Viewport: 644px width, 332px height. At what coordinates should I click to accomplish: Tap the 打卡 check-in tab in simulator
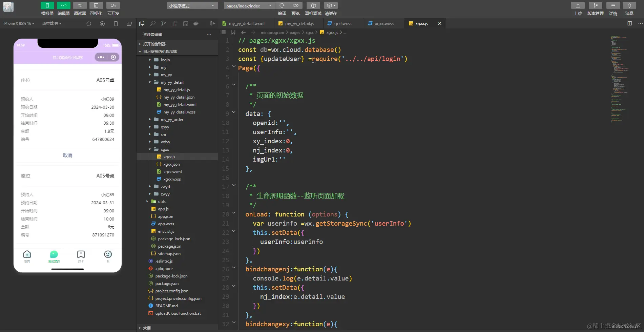pos(81,256)
